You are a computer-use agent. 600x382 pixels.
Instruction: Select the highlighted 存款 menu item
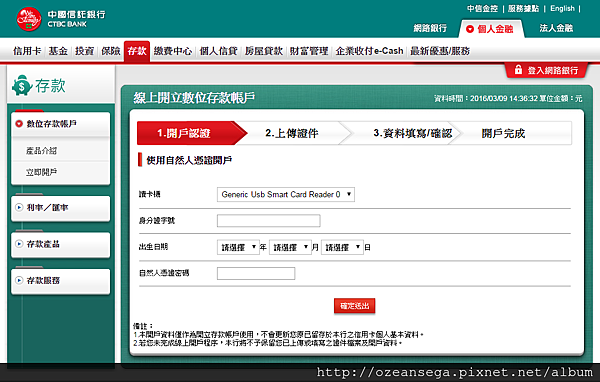coord(137,51)
